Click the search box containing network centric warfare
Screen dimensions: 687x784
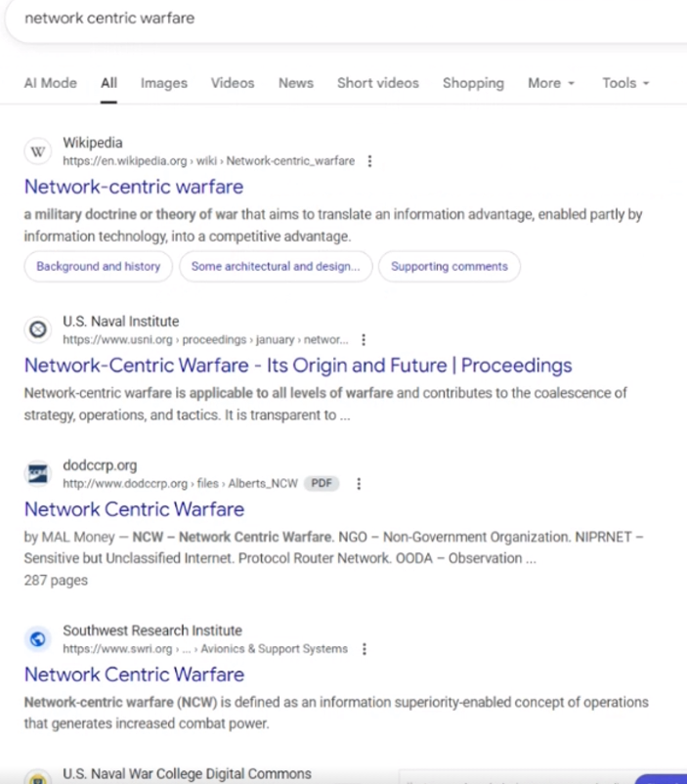point(293,19)
